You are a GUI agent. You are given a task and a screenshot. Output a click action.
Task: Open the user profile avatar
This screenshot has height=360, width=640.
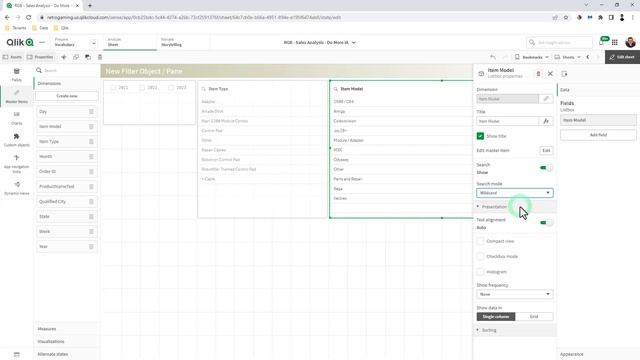(x=630, y=42)
